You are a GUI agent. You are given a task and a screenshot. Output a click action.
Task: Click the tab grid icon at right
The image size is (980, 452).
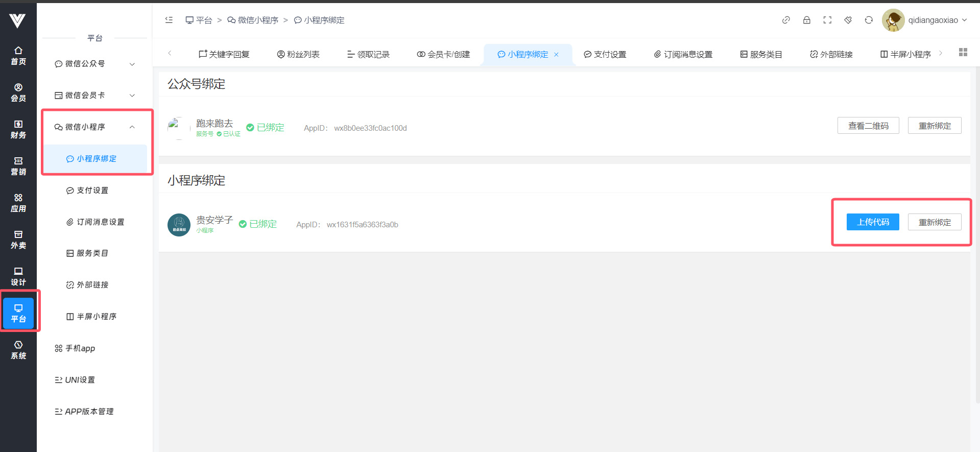(x=963, y=52)
